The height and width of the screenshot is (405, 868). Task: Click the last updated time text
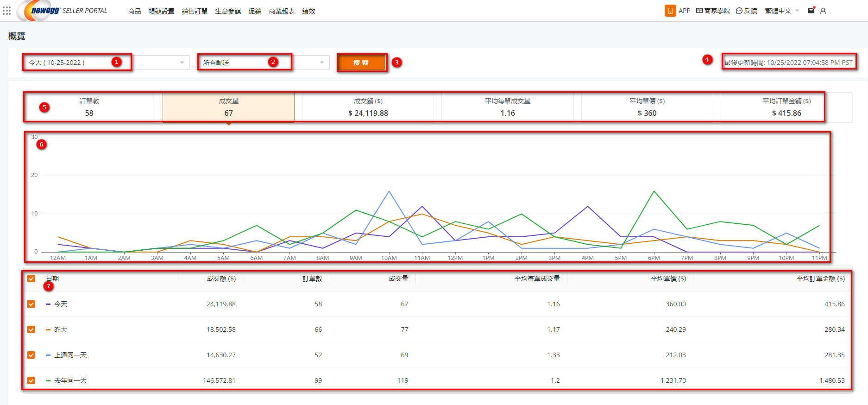click(x=788, y=63)
